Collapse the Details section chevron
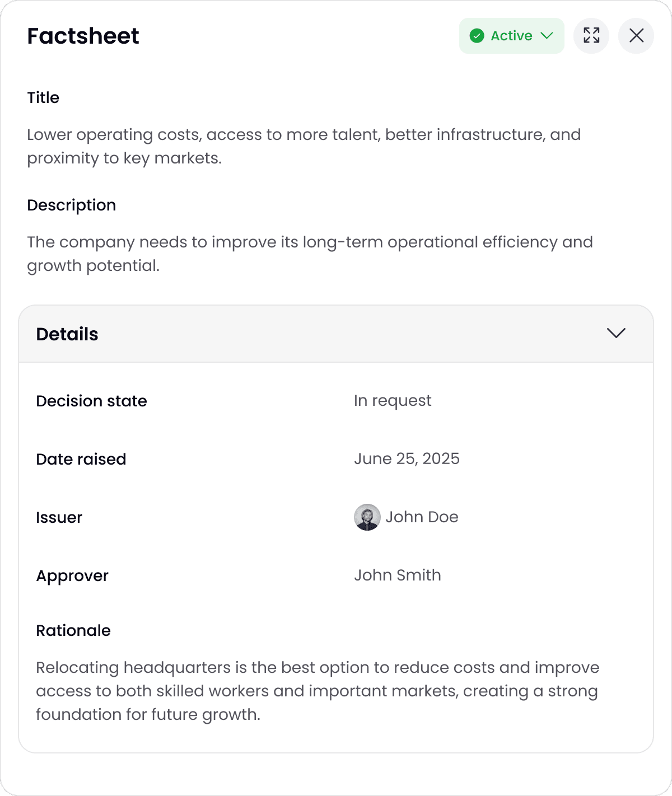The height and width of the screenshot is (796, 672). coord(616,334)
